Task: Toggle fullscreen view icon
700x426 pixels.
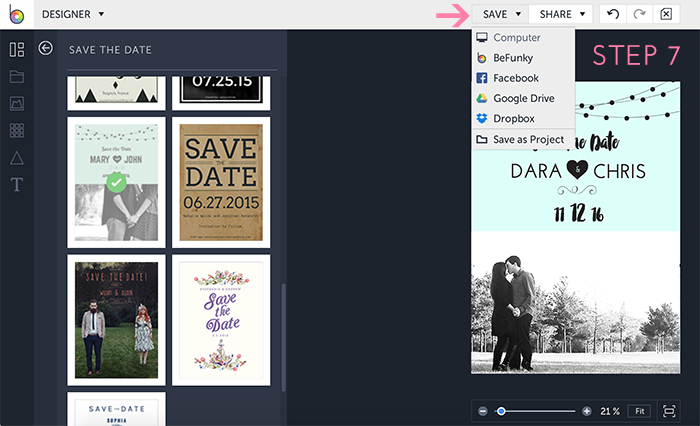Action: coord(669,411)
